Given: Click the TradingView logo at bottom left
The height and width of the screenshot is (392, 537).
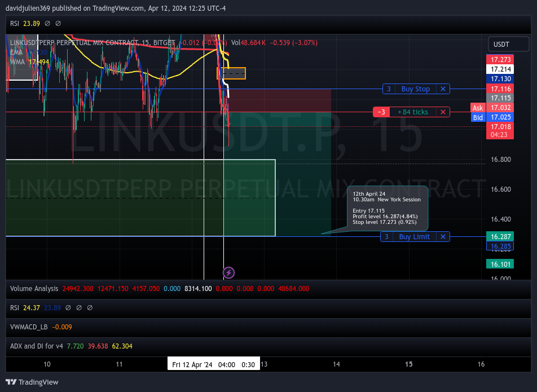Looking at the screenshot, I should [32, 382].
